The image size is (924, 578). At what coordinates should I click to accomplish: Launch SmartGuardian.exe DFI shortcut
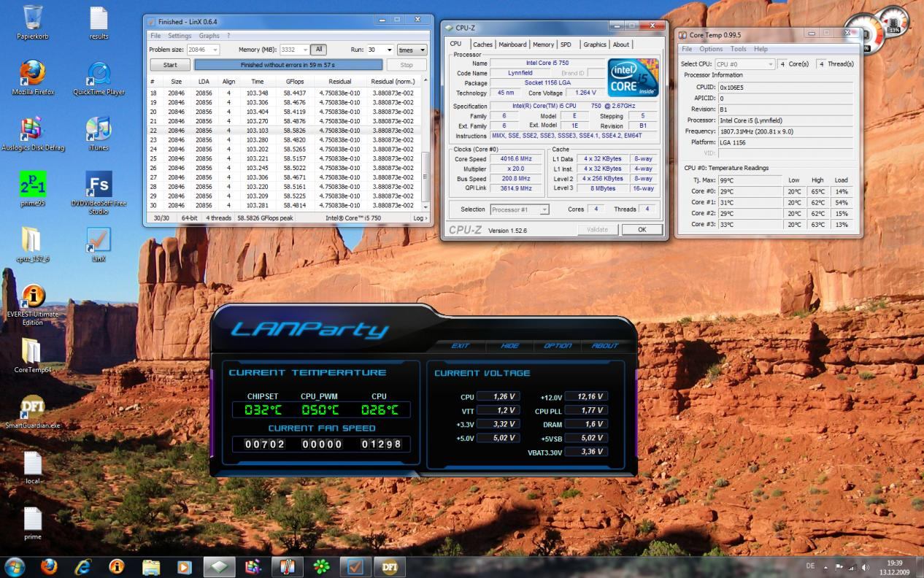33,412
